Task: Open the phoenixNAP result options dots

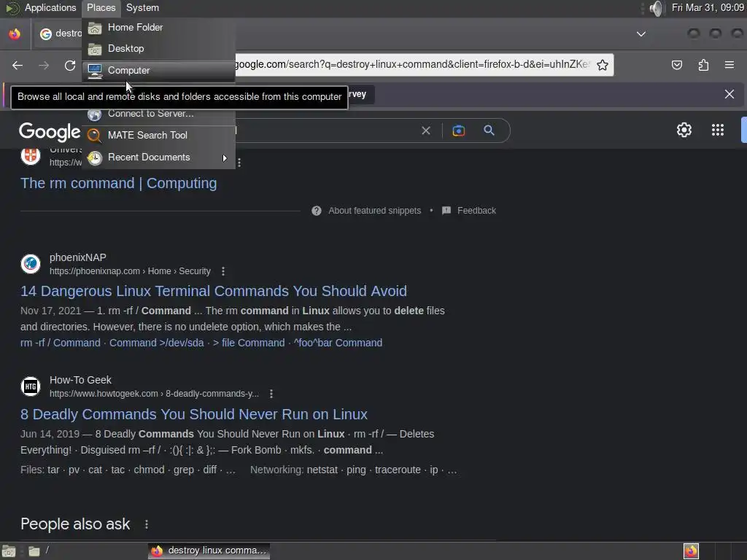Action: point(223,271)
